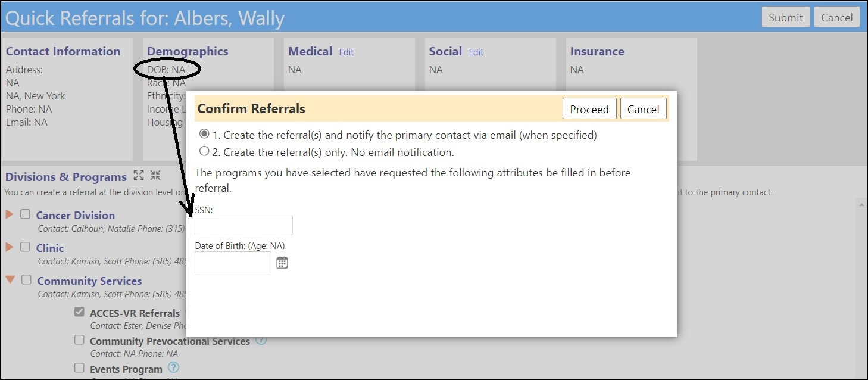Open the Date of Birth calendar picker

point(282,262)
